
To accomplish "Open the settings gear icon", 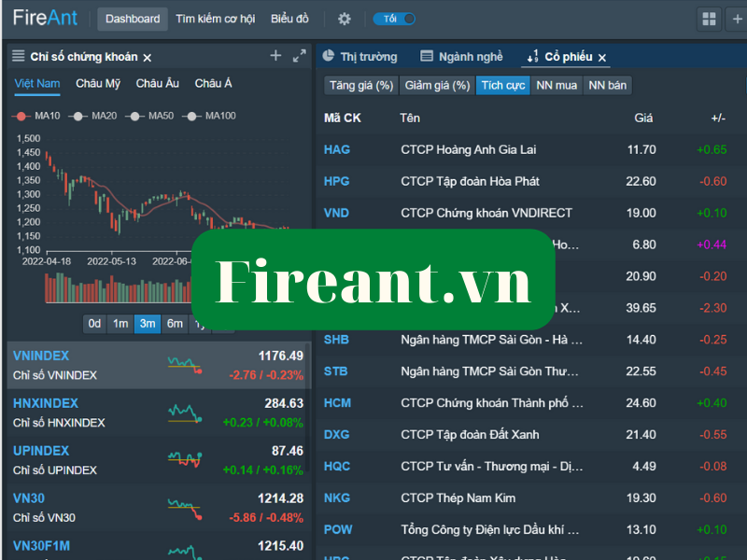I will [x=344, y=19].
